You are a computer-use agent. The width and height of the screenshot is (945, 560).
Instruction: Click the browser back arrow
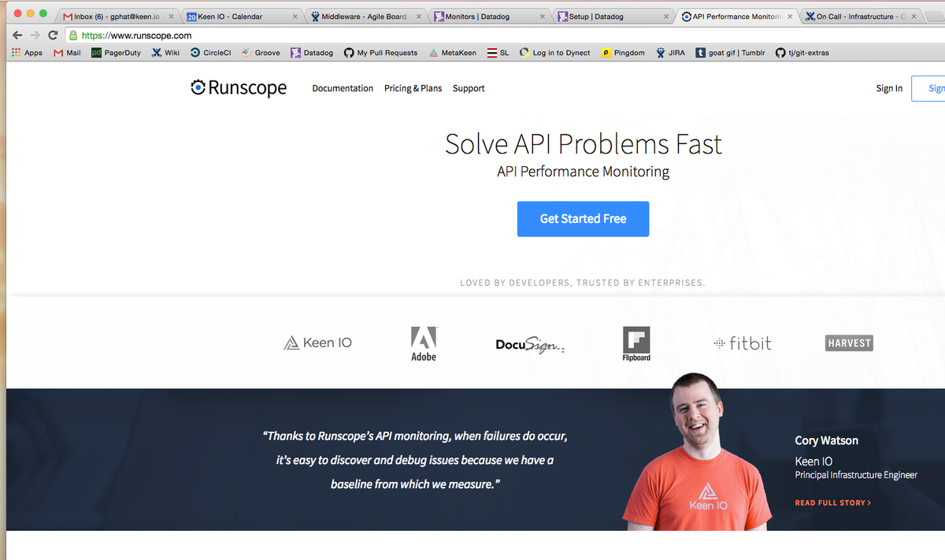click(17, 35)
